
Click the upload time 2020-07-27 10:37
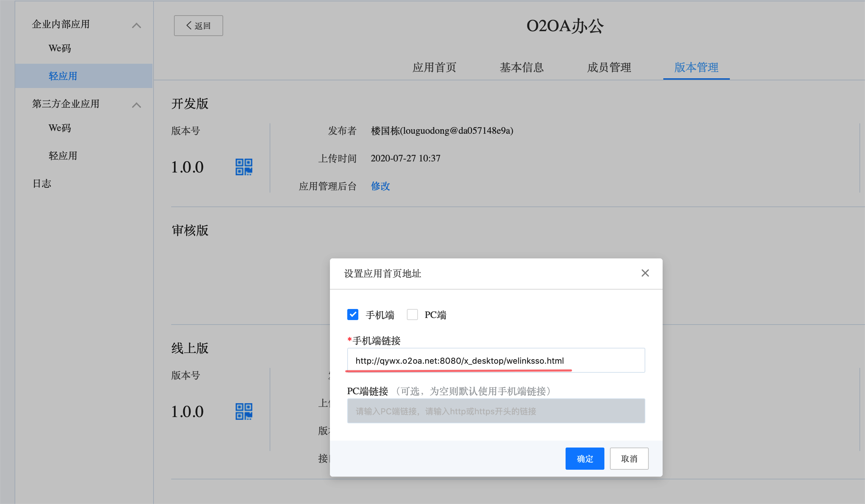405,158
